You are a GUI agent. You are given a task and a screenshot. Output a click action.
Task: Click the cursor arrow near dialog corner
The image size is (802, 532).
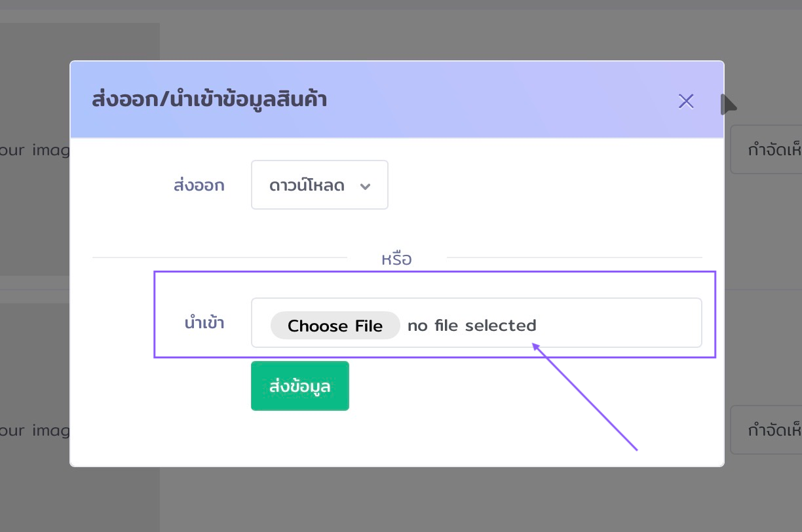click(727, 104)
